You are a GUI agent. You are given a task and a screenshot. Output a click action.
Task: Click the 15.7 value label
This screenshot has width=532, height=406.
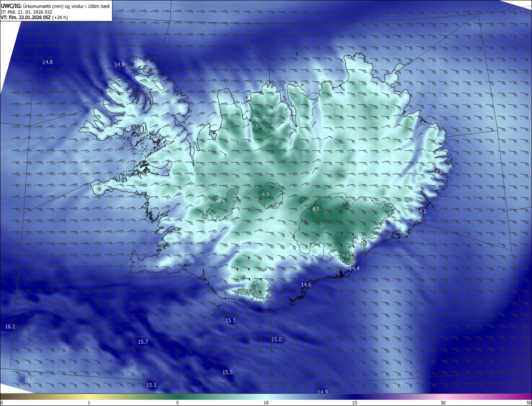pyautogui.click(x=143, y=342)
